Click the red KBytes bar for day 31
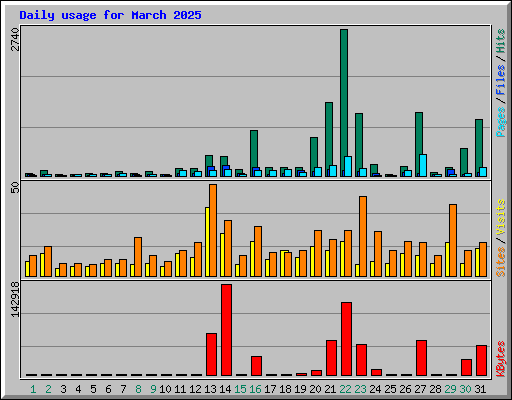Image resolution: width=512 pixels, height=400 pixels. pyautogui.click(x=482, y=361)
